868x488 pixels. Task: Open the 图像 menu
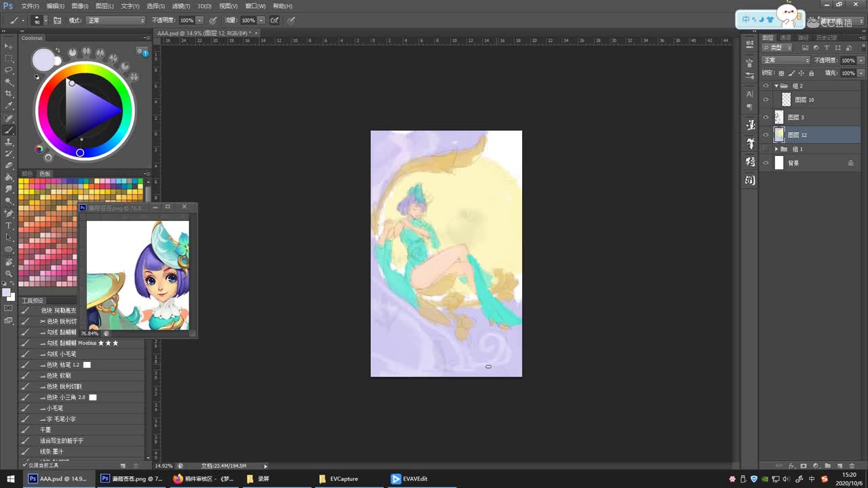click(79, 6)
